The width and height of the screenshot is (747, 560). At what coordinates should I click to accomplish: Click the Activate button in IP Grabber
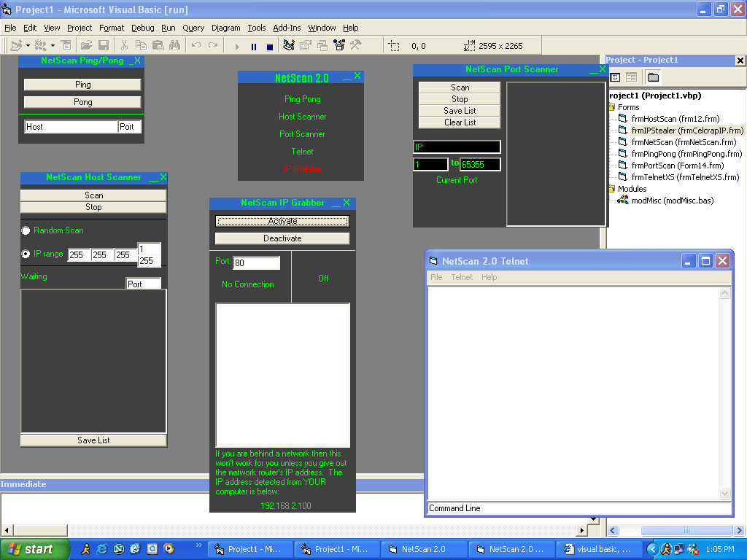pos(282,221)
